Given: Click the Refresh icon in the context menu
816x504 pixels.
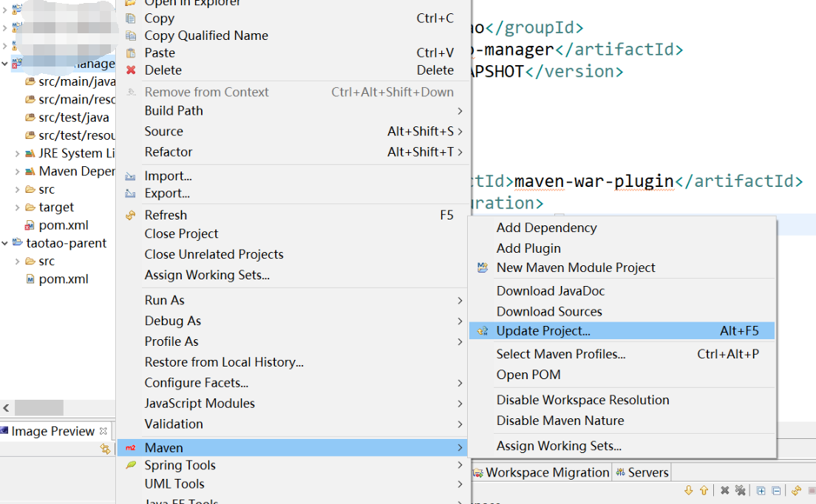Looking at the screenshot, I should (x=131, y=215).
